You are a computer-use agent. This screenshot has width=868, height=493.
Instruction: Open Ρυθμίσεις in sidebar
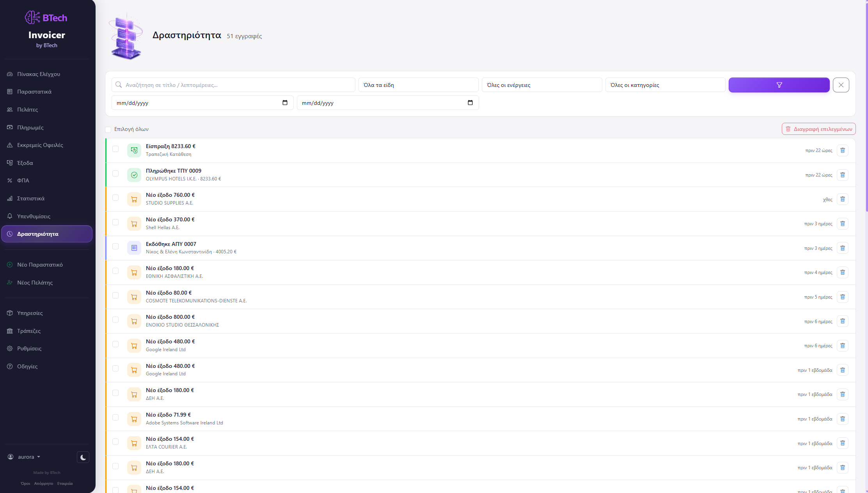tap(47, 348)
